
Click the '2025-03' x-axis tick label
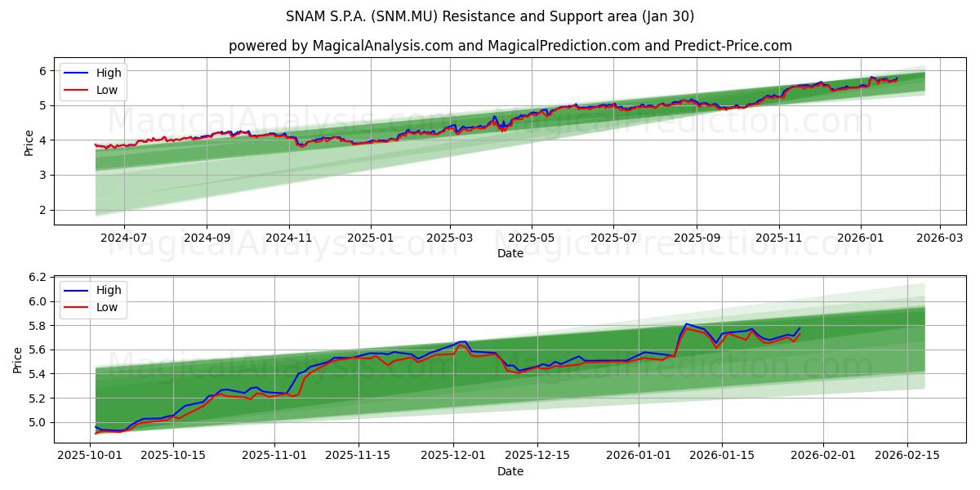coord(450,238)
